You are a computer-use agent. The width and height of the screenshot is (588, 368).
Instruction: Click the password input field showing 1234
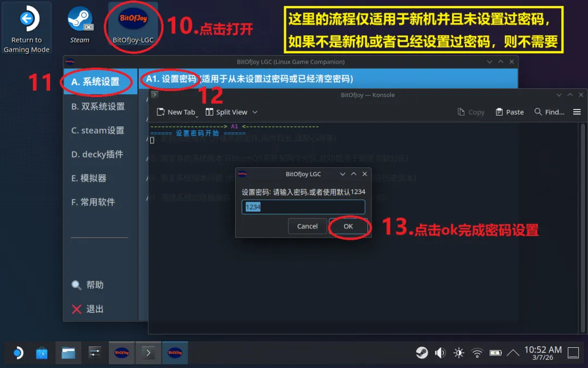pyautogui.click(x=303, y=207)
